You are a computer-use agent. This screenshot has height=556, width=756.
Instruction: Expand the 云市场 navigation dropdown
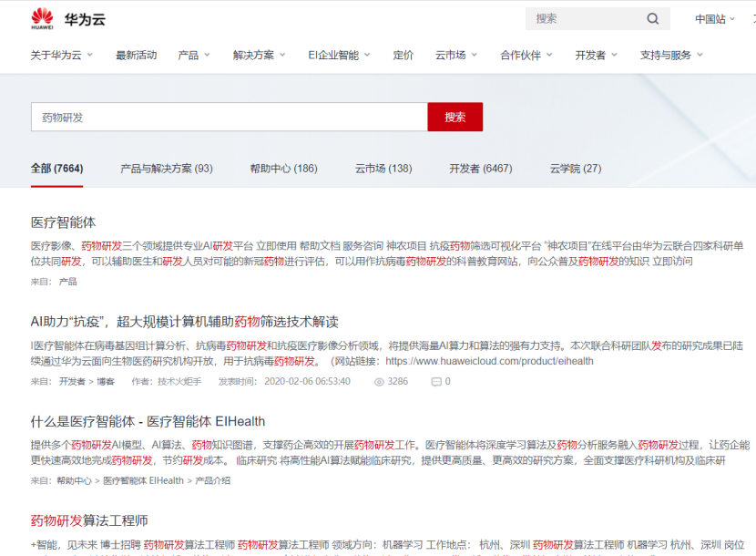456,55
